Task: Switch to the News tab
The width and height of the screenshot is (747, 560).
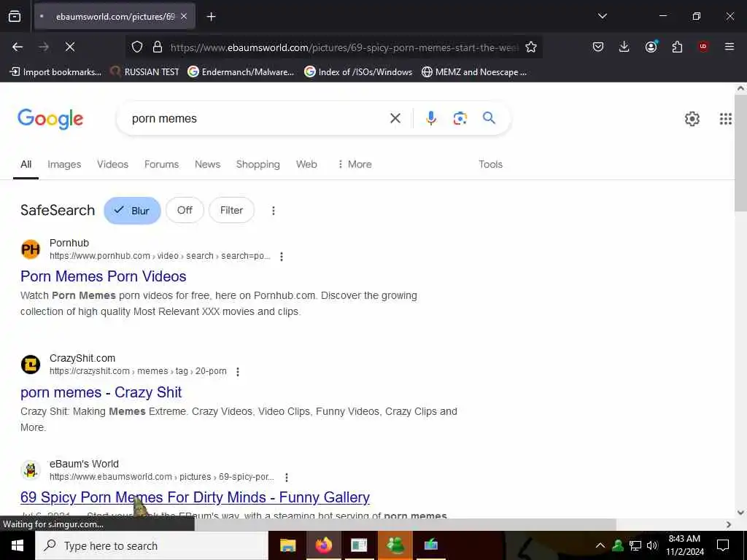Action: pyautogui.click(x=207, y=164)
